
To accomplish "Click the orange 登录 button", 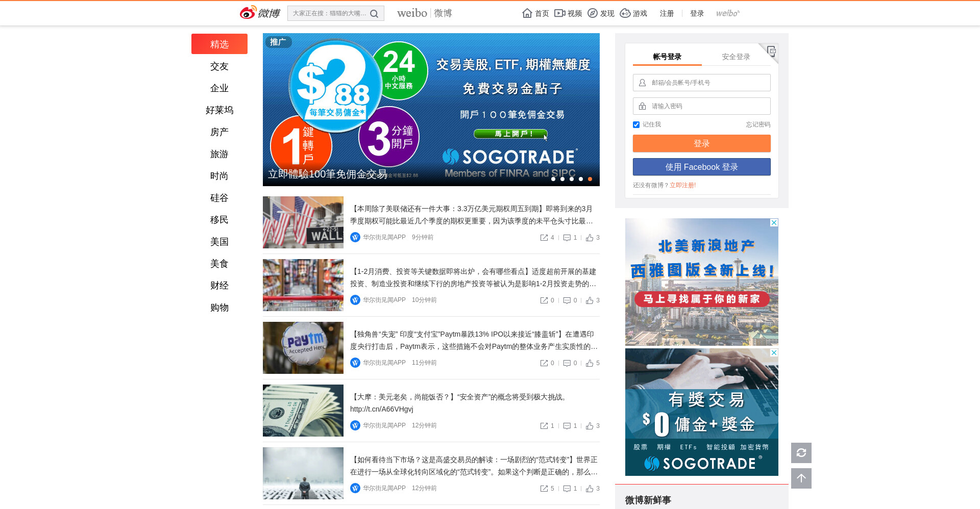I will pos(702,143).
